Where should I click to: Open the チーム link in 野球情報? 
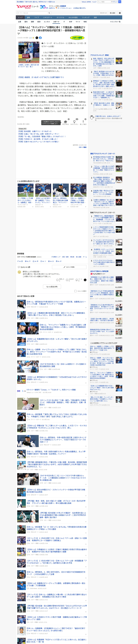click(85, 257)
